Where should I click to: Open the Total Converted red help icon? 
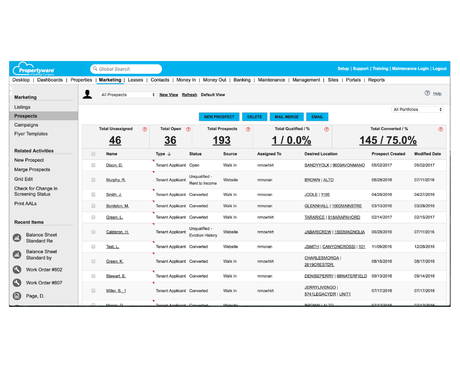point(440,129)
